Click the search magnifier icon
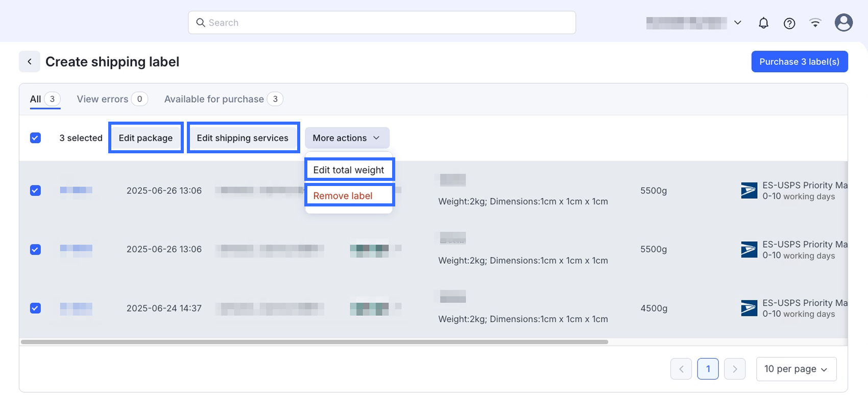868x418 pixels. [x=201, y=22]
